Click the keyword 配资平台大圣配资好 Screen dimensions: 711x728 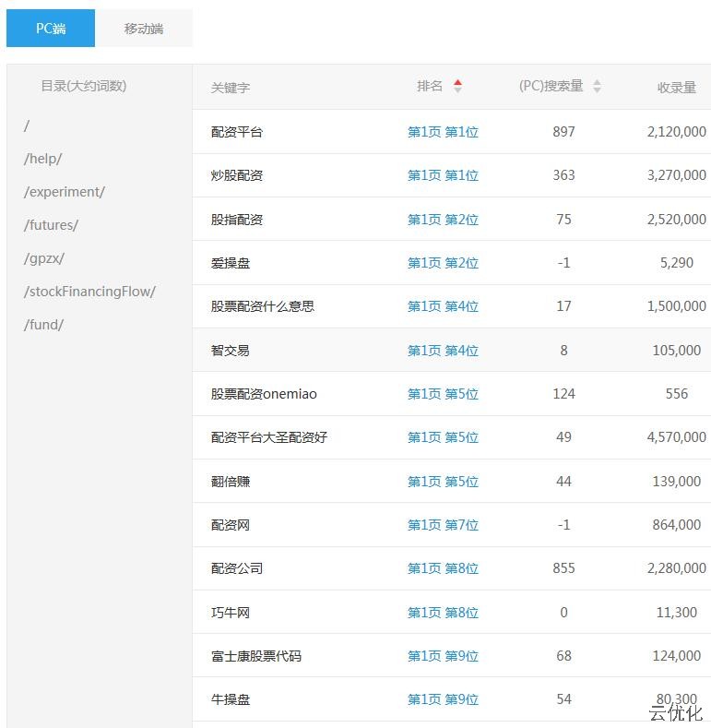pyautogui.click(x=269, y=437)
